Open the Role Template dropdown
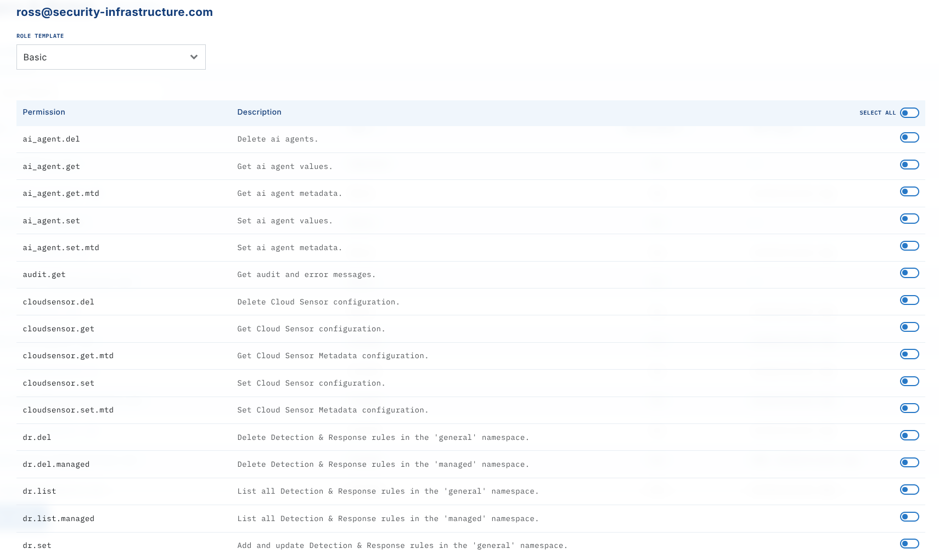The image size is (939, 560). pyautogui.click(x=111, y=57)
